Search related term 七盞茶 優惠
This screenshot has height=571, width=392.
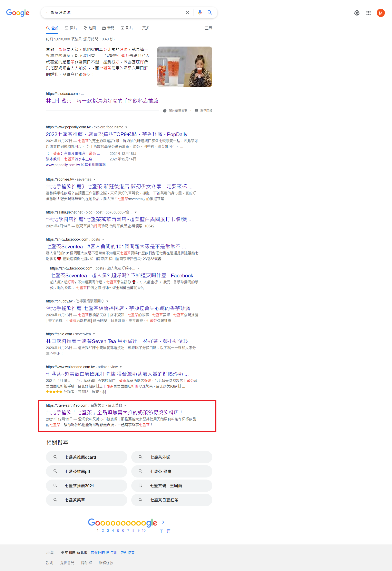[x=172, y=471]
